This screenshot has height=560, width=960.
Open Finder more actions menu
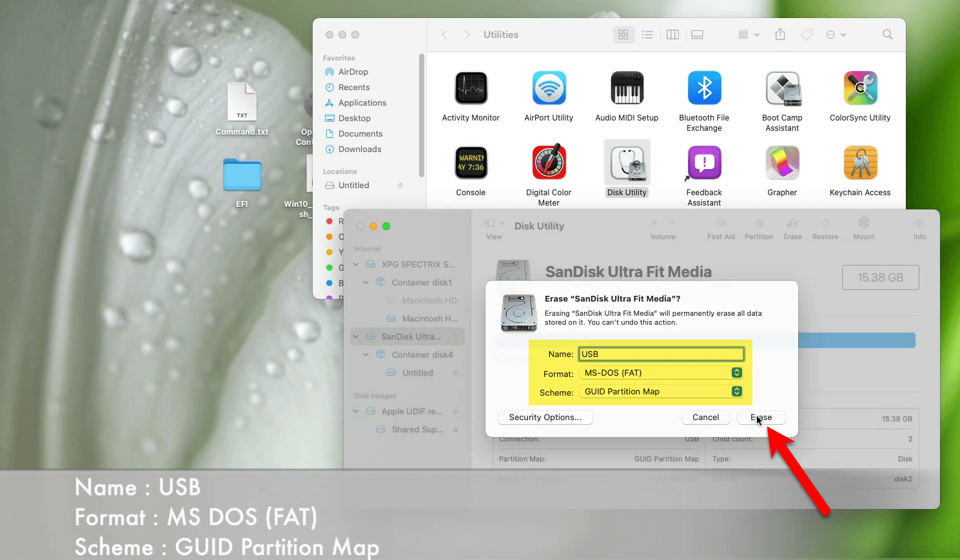click(836, 35)
